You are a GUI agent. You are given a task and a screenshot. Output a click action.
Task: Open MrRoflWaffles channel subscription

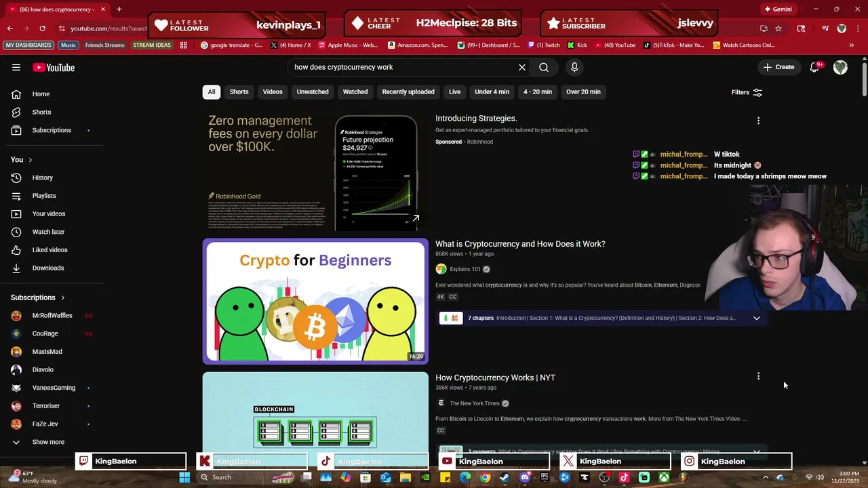pyautogui.click(x=51, y=315)
